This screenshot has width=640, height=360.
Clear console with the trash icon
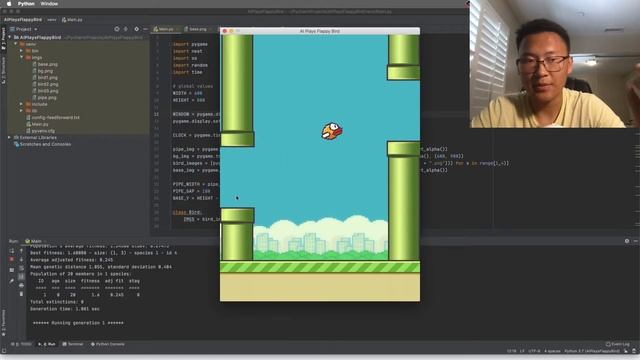[x=21, y=294]
